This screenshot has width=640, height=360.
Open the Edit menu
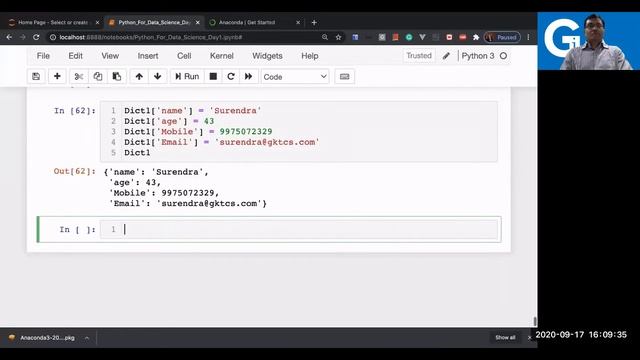pos(76,56)
